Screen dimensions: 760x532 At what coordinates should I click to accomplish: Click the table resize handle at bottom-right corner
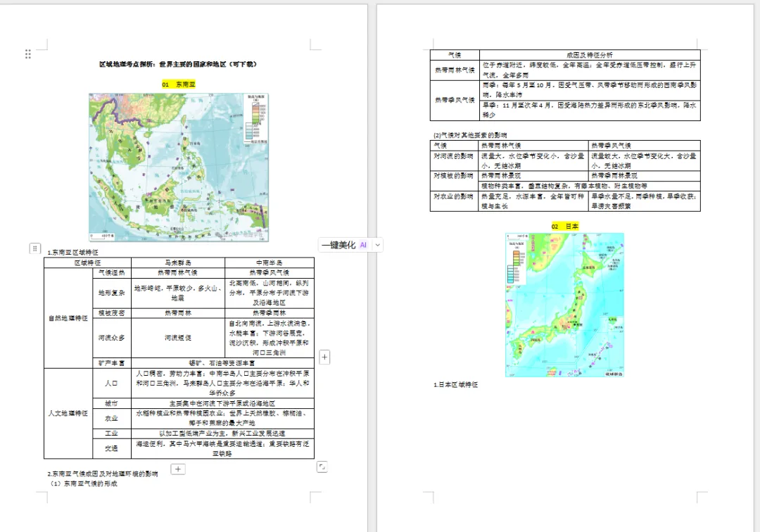click(322, 467)
